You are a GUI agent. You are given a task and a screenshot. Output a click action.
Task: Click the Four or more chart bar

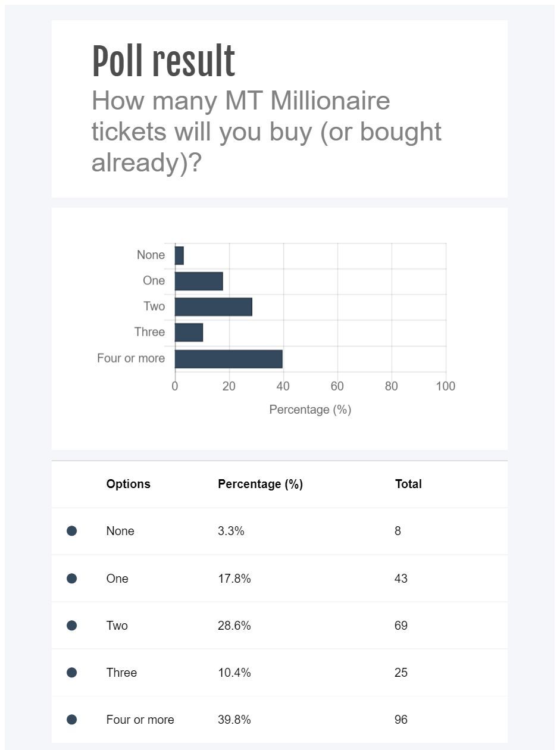(229, 359)
